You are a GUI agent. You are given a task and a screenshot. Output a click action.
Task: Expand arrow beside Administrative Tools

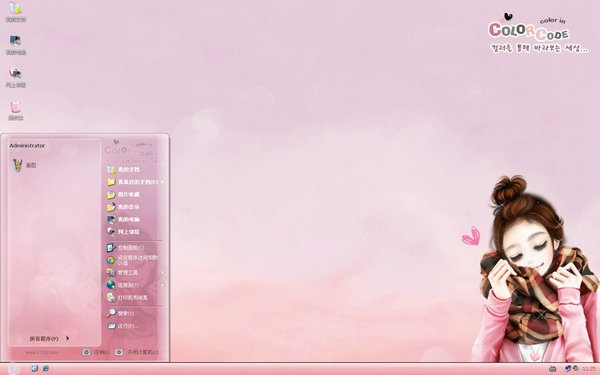pos(163,273)
